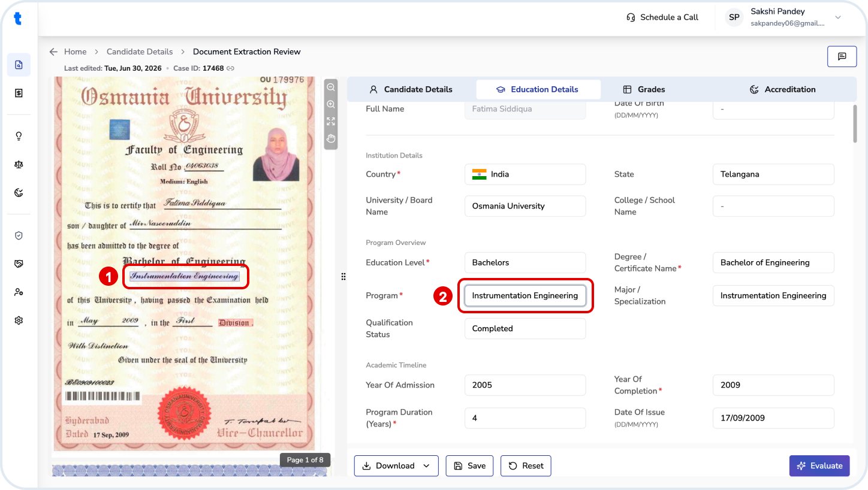Screen dimensions: 868x490
Task: Click the SP user avatar
Action: tap(734, 17)
